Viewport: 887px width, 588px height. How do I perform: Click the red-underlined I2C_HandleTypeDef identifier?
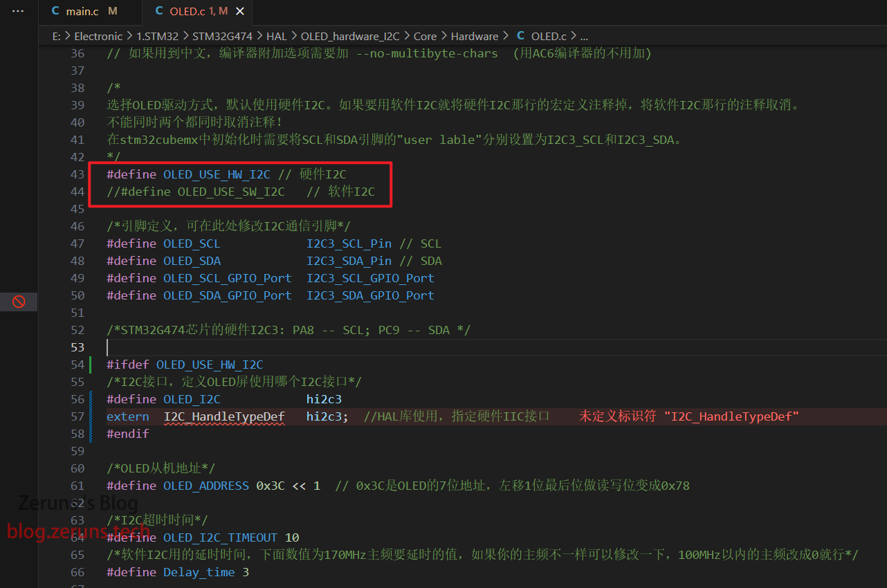coord(224,416)
